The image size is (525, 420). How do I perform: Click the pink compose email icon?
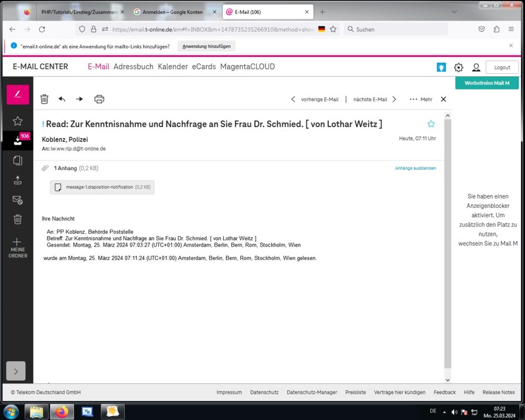[18, 94]
